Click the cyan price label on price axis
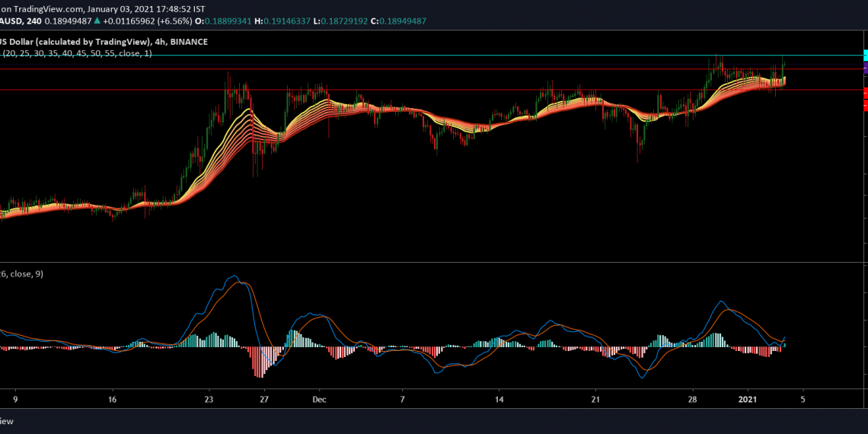This screenshot has height=434, width=868. (x=865, y=56)
